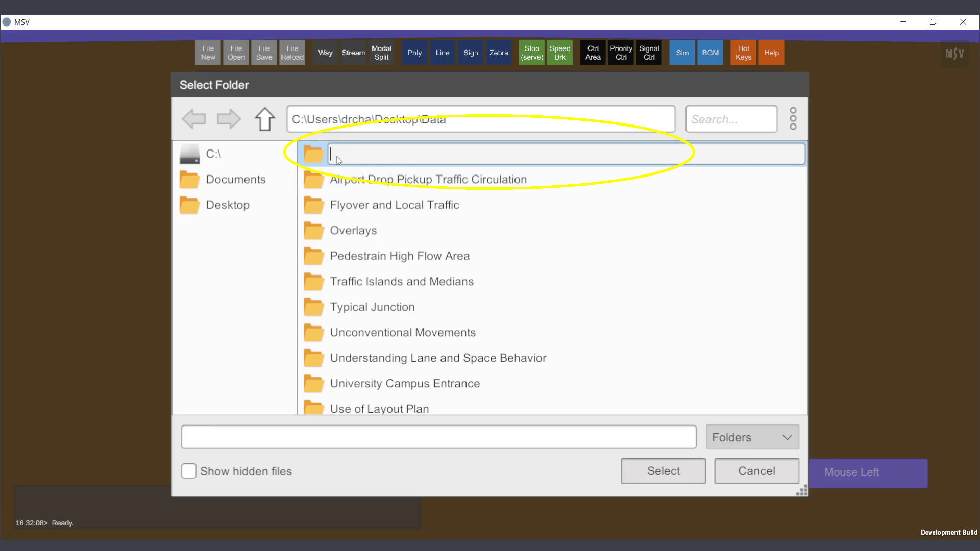Click the Signal Ctrl toolbar button

coord(648,53)
